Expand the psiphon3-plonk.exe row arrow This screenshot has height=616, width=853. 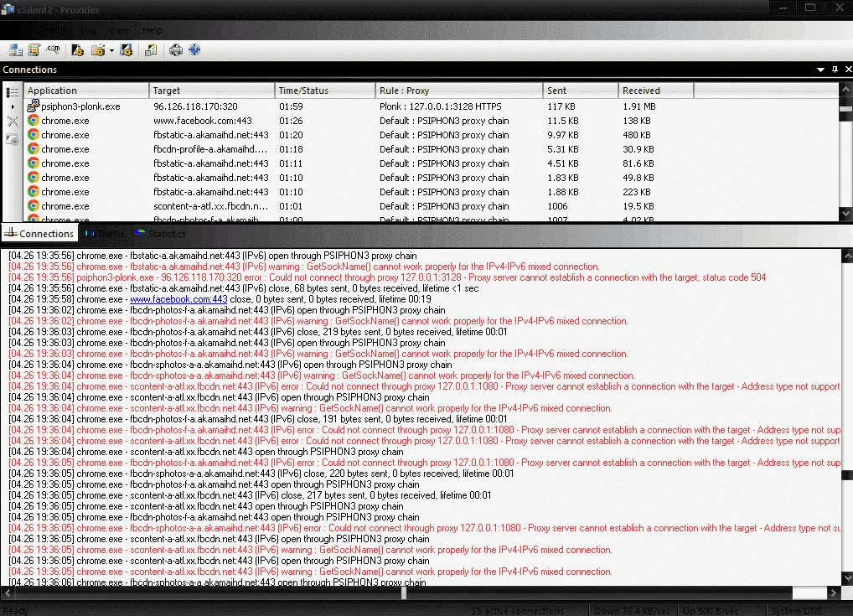(x=13, y=106)
